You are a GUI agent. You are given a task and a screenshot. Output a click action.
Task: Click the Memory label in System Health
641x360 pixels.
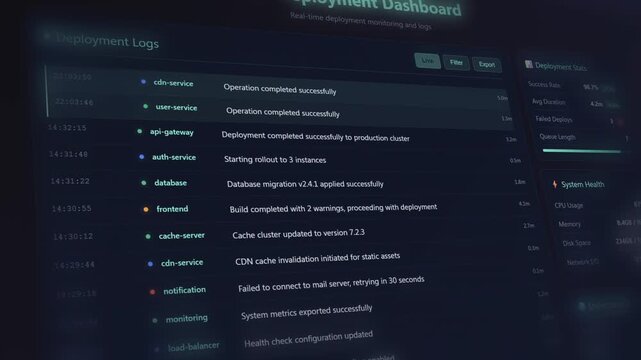point(569,224)
